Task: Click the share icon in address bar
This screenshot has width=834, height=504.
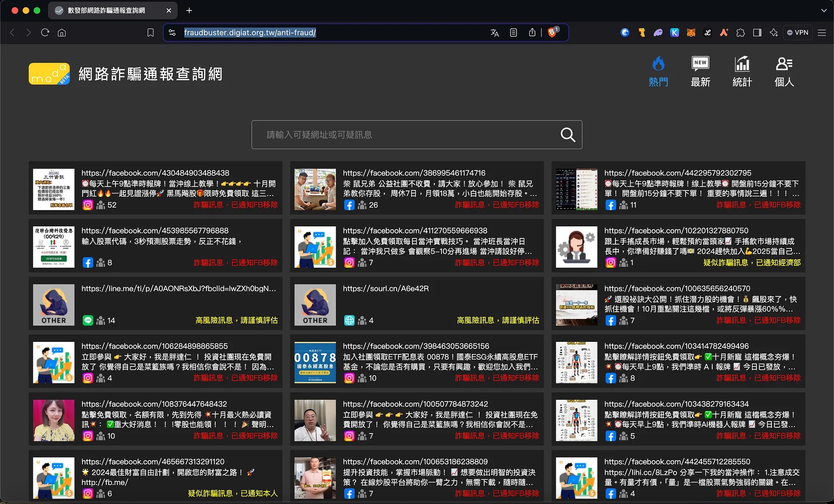Action: coord(532,33)
